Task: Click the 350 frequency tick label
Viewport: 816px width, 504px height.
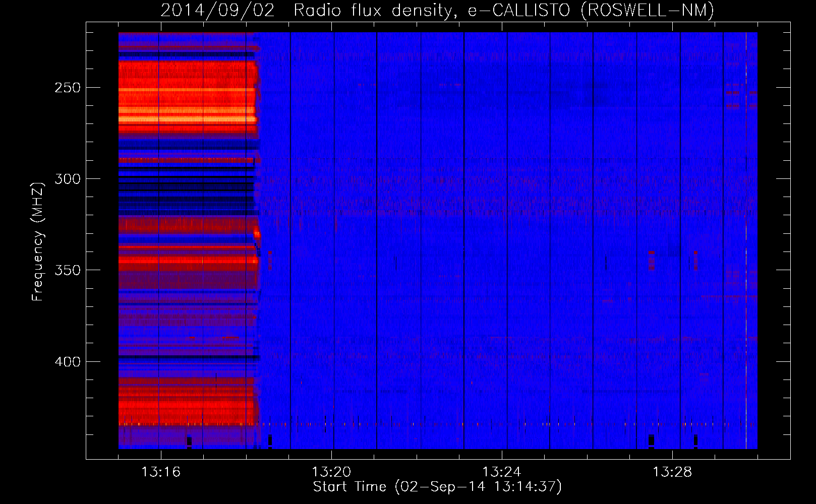Action: 68,270
